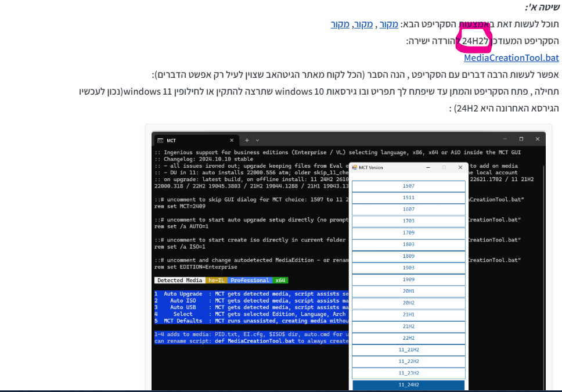562x392 pixels.
Task: Select the highlighted 11_24H2 version button
Action: pos(409,384)
